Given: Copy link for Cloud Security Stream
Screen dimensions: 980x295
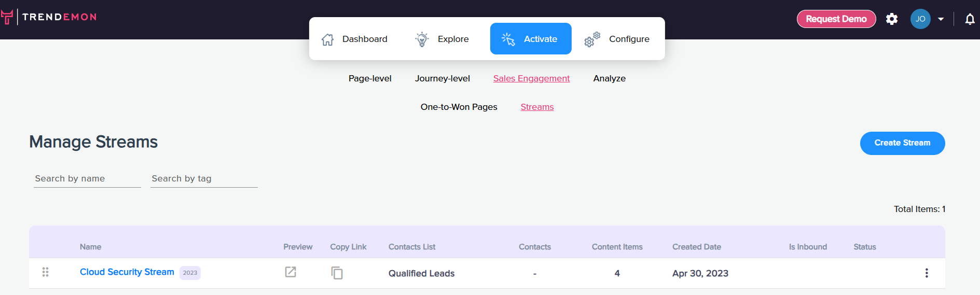Looking at the screenshot, I should tap(337, 273).
